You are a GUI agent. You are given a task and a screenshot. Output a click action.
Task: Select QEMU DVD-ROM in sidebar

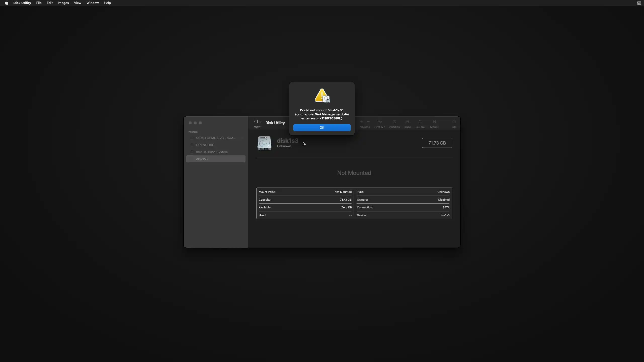[216, 138]
